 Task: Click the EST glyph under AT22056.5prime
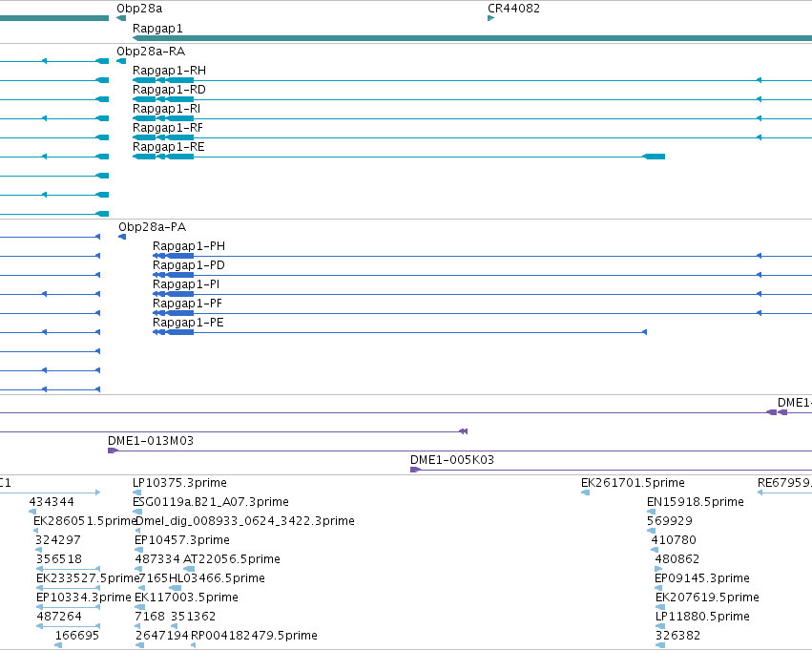[x=189, y=569]
